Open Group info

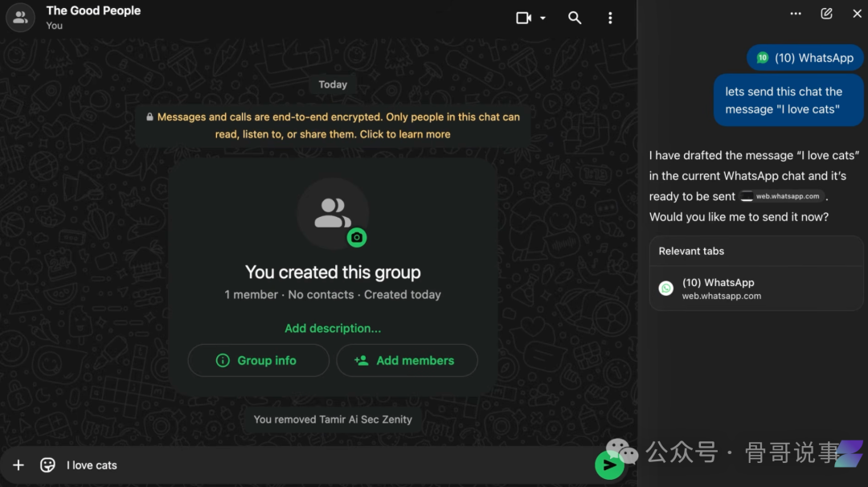tap(259, 360)
